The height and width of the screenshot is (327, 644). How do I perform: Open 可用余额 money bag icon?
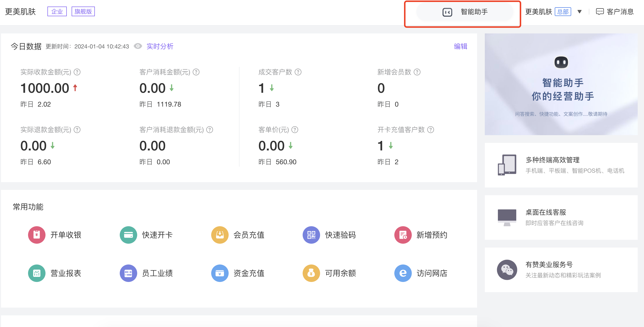311,273
